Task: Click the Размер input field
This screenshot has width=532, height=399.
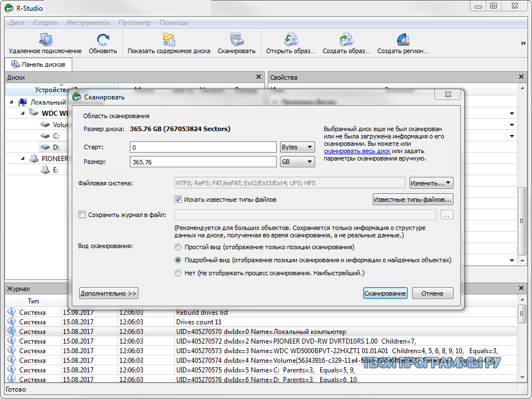Action: 203,162
